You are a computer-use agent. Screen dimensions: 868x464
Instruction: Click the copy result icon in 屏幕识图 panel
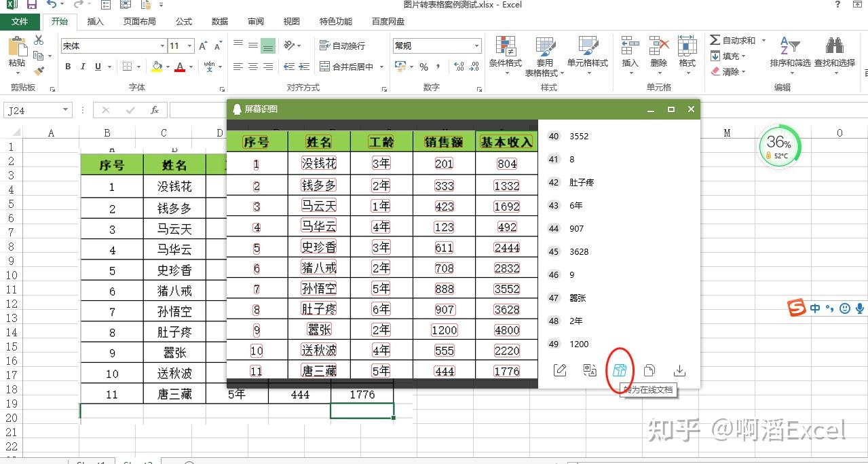(x=649, y=370)
